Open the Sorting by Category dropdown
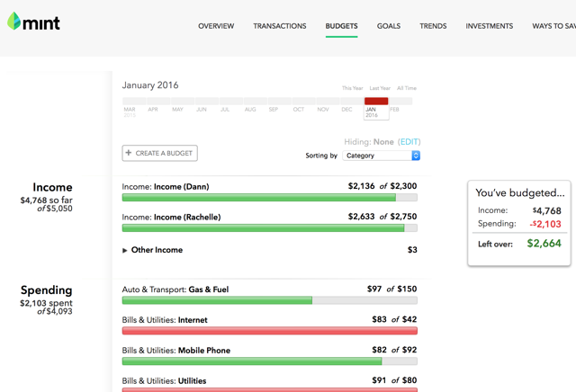Image resolution: width=576 pixels, height=392 pixels. point(381,156)
